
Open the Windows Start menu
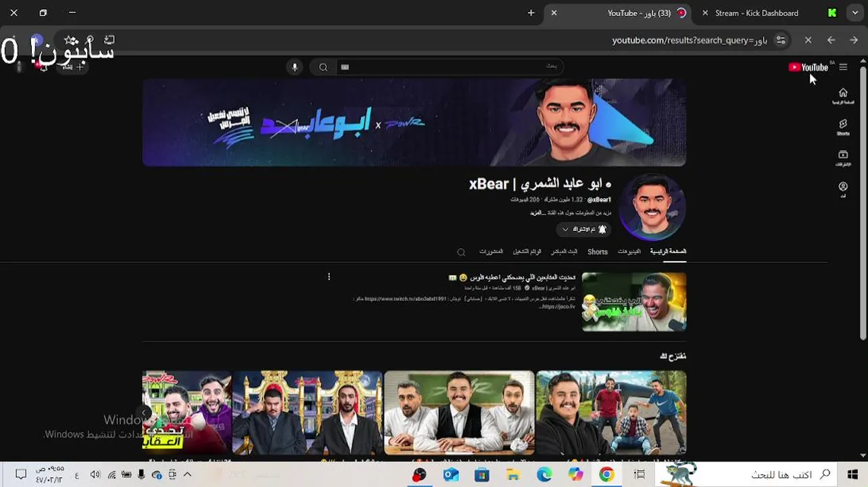(852, 475)
